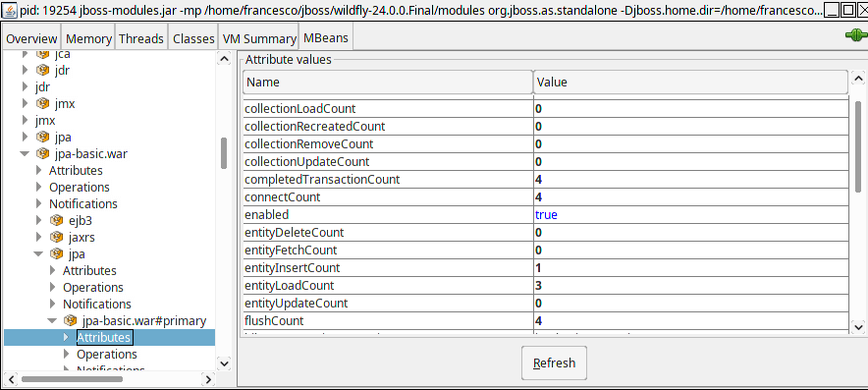Select the ejb3 tree node
The height and width of the screenshot is (390, 868).
(x=81, y=220)
